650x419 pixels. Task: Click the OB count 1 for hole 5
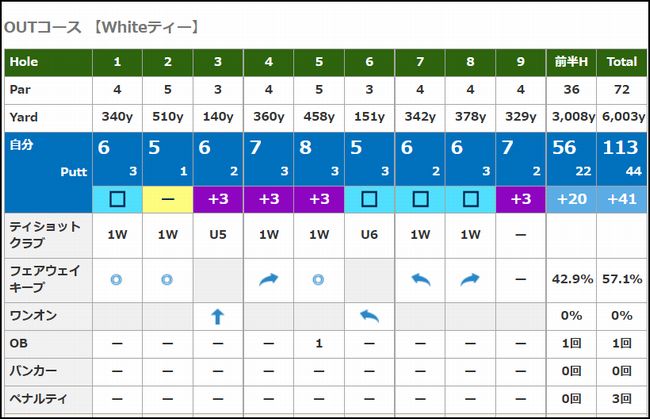tap(319, 345)
